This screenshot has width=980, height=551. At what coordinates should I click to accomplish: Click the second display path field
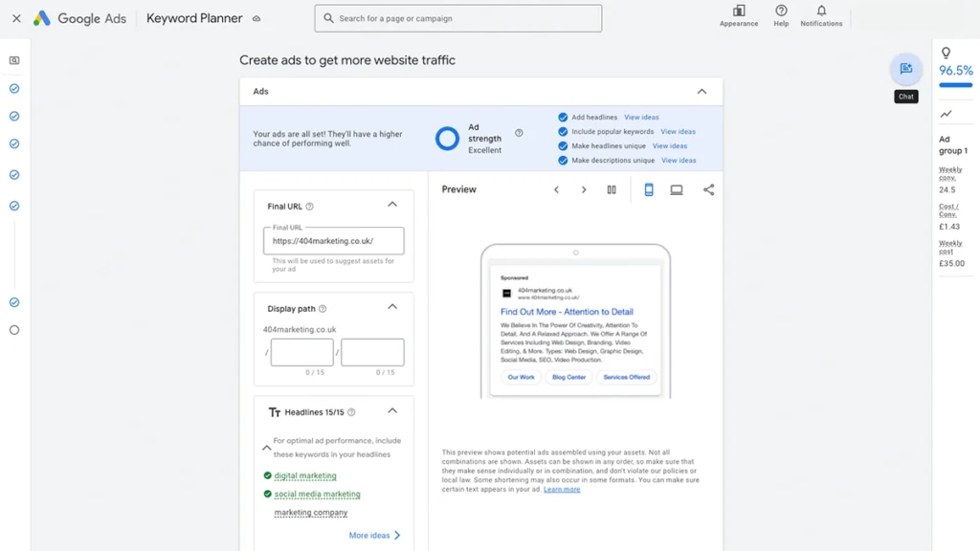[x=372, y=352]
